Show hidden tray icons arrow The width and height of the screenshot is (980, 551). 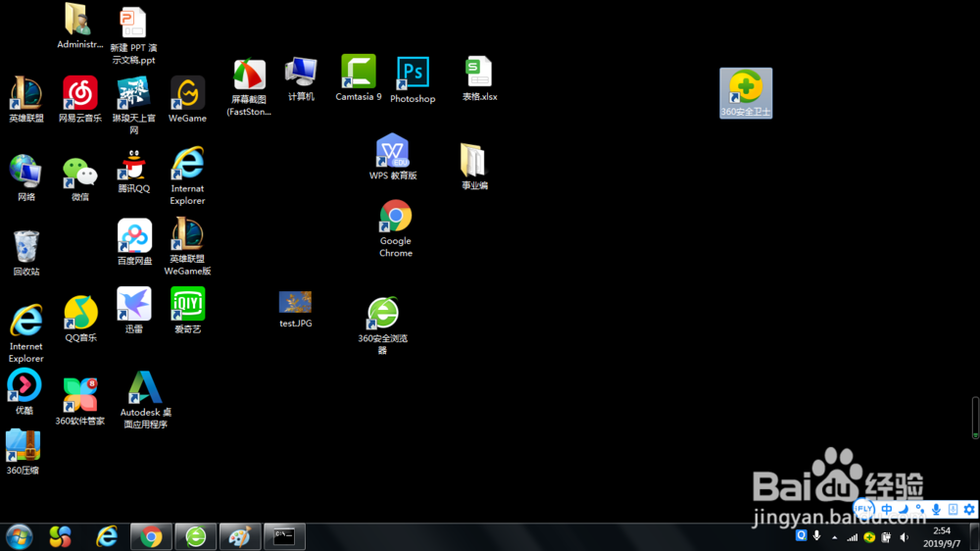pyautogui.click(x=834, y=537)
